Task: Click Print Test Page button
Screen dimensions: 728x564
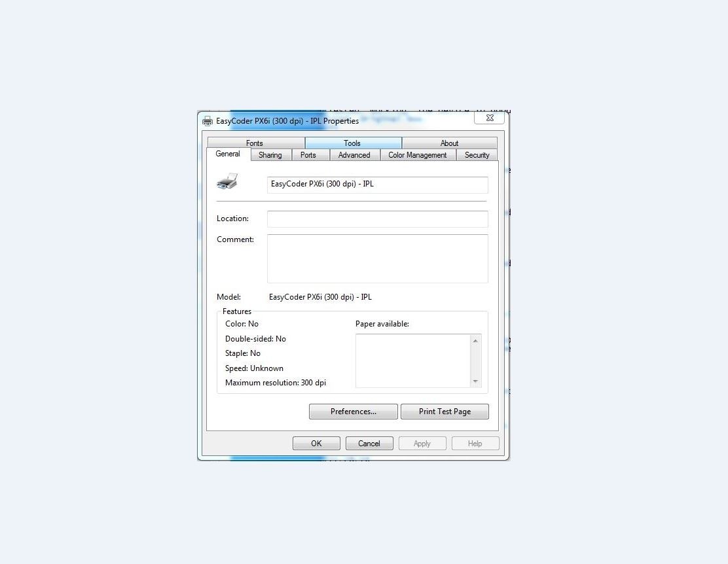Action: point(445,412)
